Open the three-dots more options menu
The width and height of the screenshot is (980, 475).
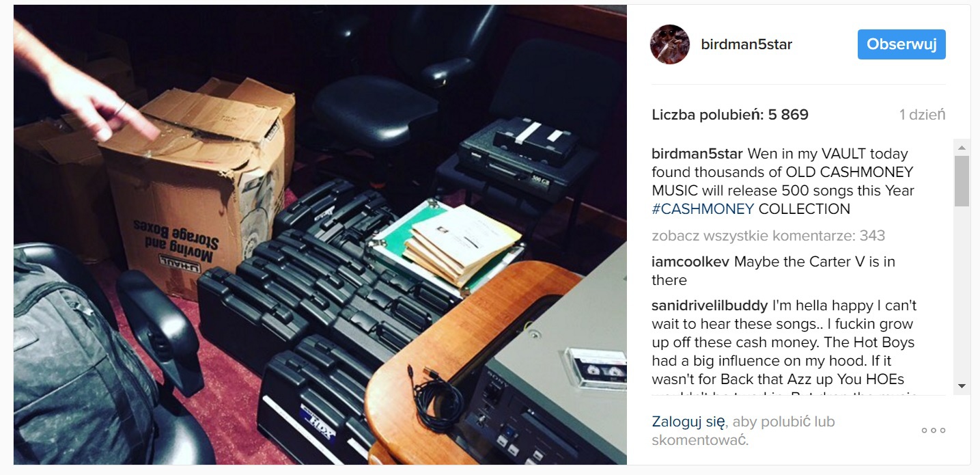click(933, 431)
